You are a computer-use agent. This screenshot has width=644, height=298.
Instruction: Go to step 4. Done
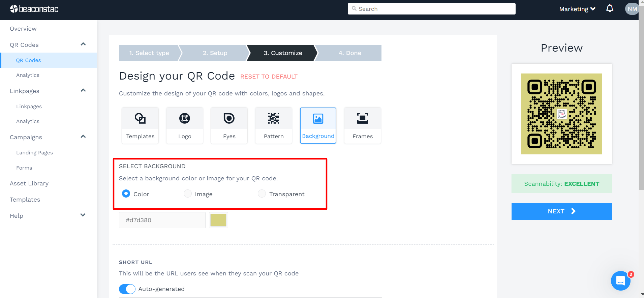(x=350, y=53)
